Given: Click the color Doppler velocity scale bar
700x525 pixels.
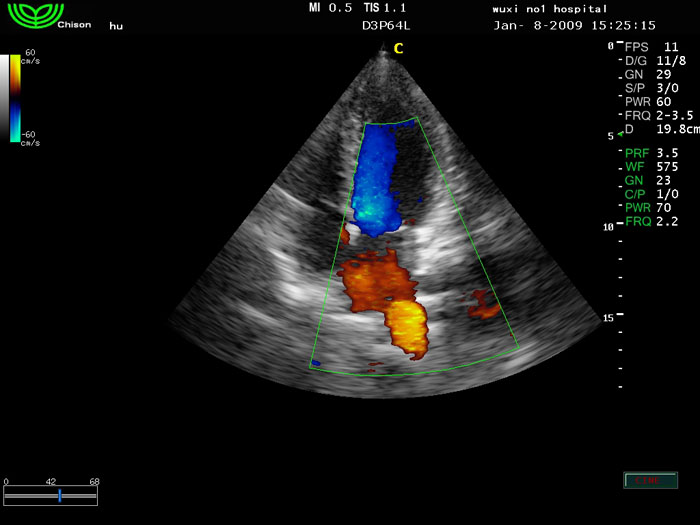Looking at the screenshot, I should 16,97.
